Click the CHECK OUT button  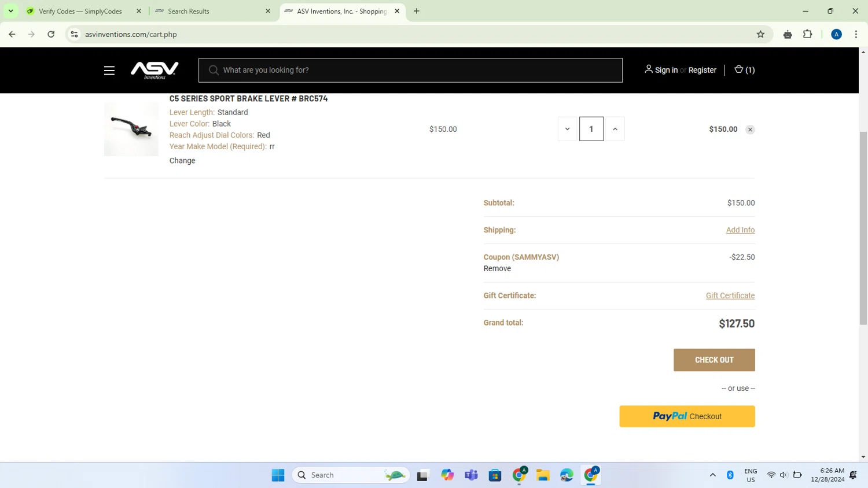[x=714, y=360]
